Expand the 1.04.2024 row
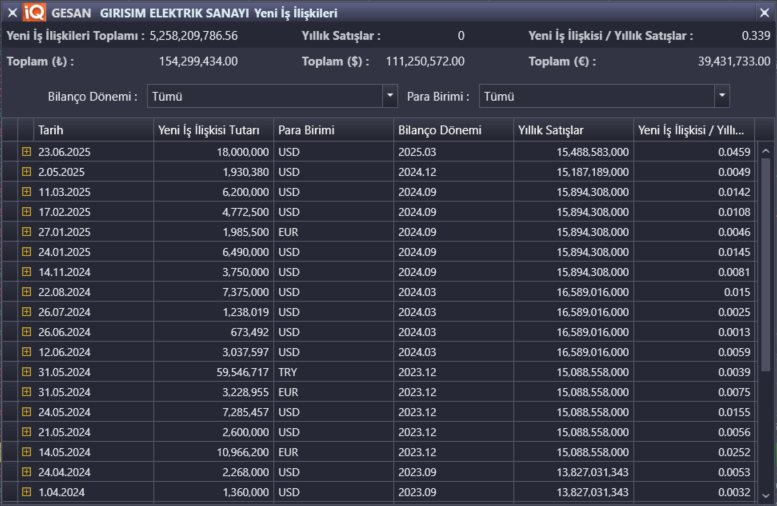This screenshot has width=777, height=506. (26, 492)
